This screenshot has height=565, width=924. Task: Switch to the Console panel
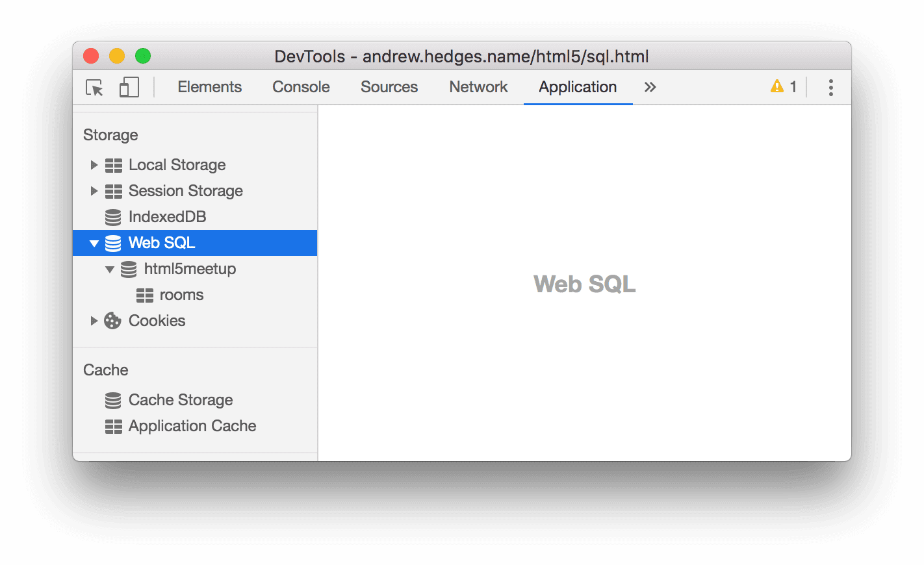[x=300, y=86]
